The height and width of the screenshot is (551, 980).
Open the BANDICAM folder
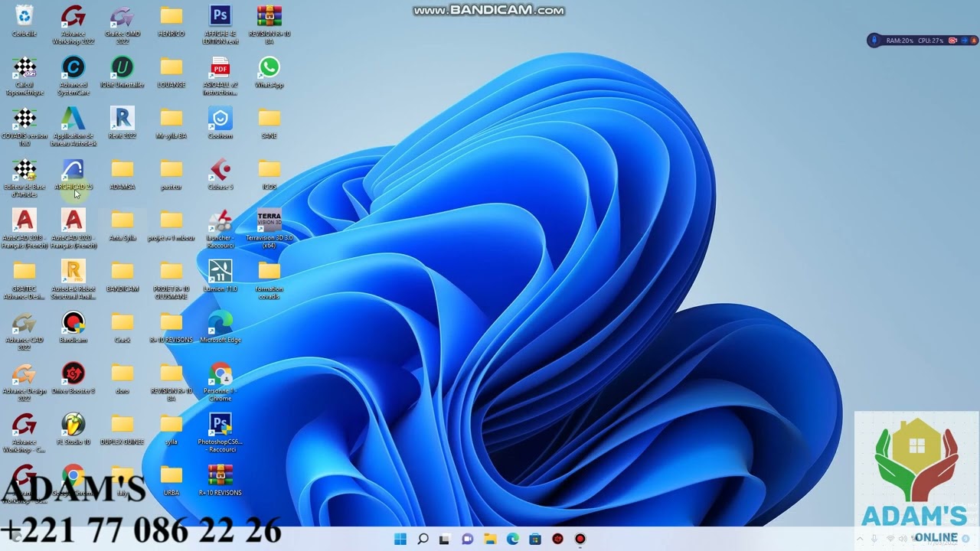coord(122,277)
